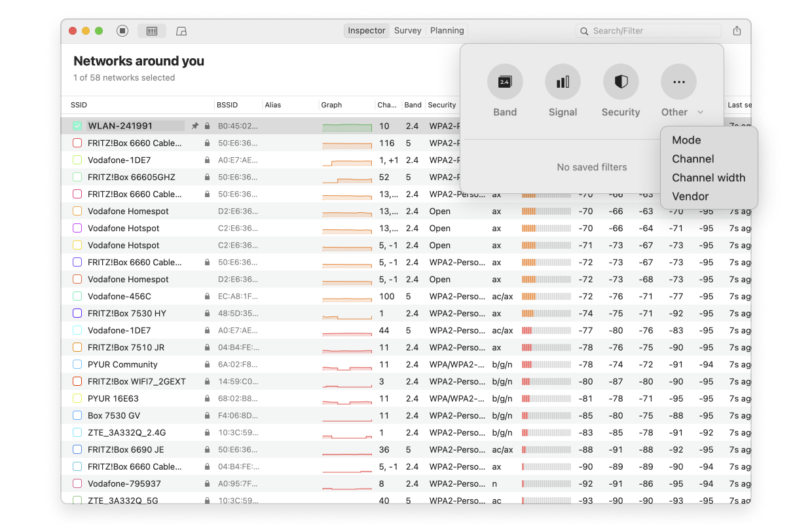Deselect the WLAN-241991 checkbox
812x524 pixels.
(x=76, y=125)
